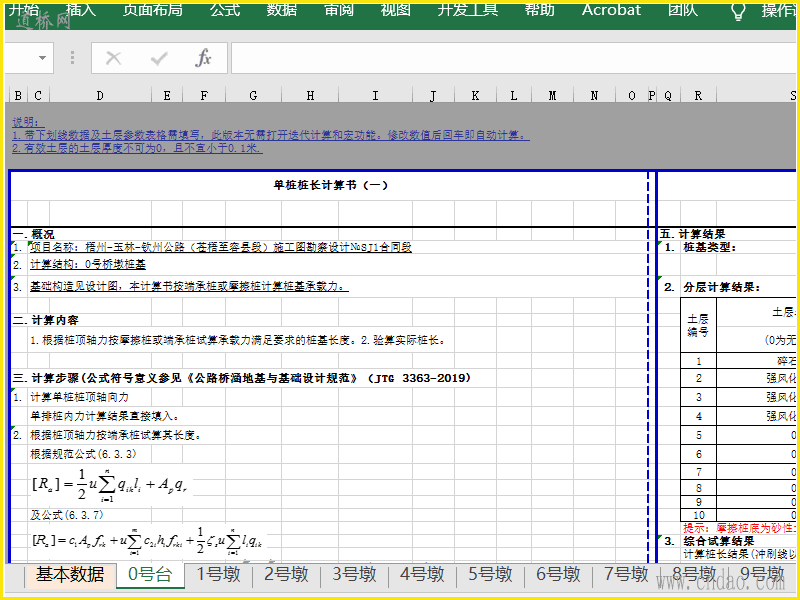Open the 团队 ribbon tab

[683, 10]
